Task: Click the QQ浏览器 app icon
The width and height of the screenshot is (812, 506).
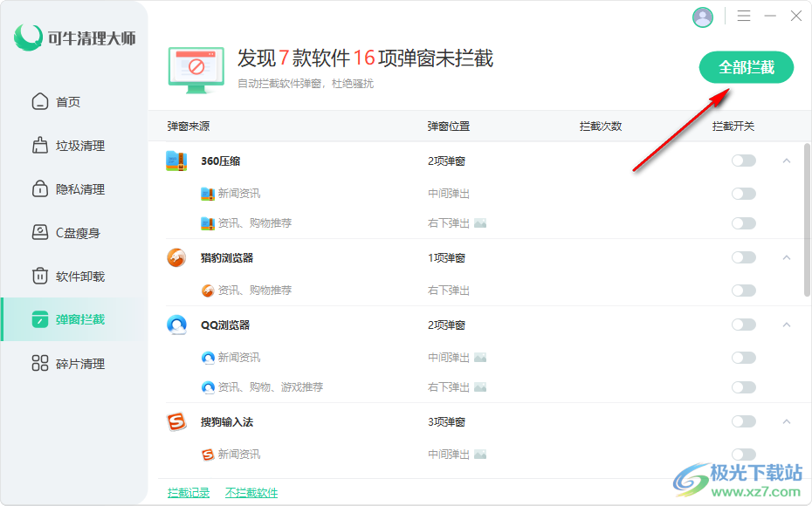Action: click(x=176, y=325)
